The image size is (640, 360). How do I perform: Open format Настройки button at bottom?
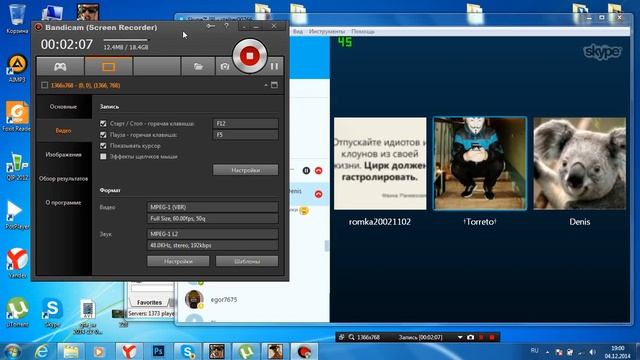click(178, 261)
